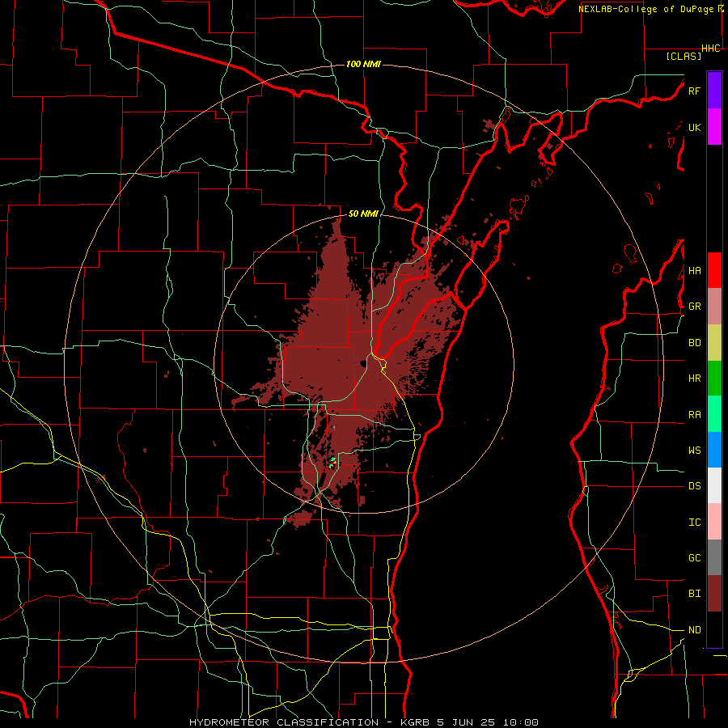Click the IC pink legend swatch
Viewport: 728px width, 728px height.
[x=714, y=522]
